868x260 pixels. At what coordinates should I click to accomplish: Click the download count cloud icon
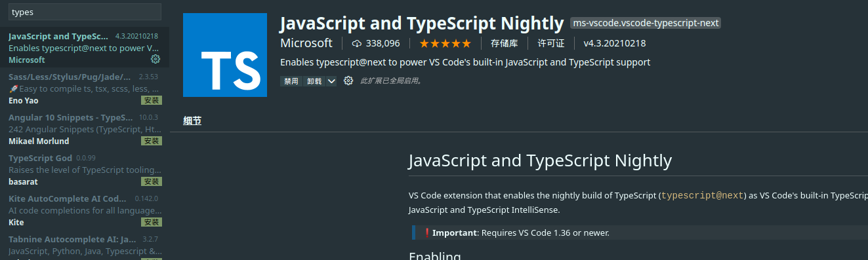357,43
